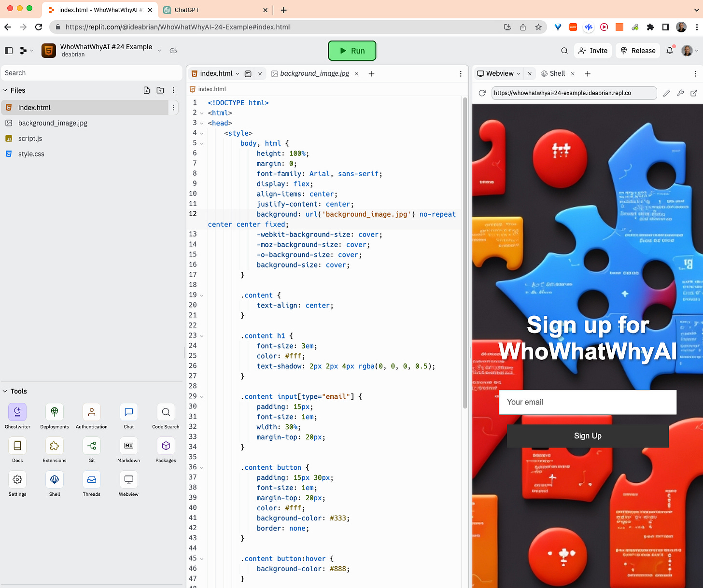Add a new editor pane tab
This screenshot has height=588, width=703.
[371, 74]
